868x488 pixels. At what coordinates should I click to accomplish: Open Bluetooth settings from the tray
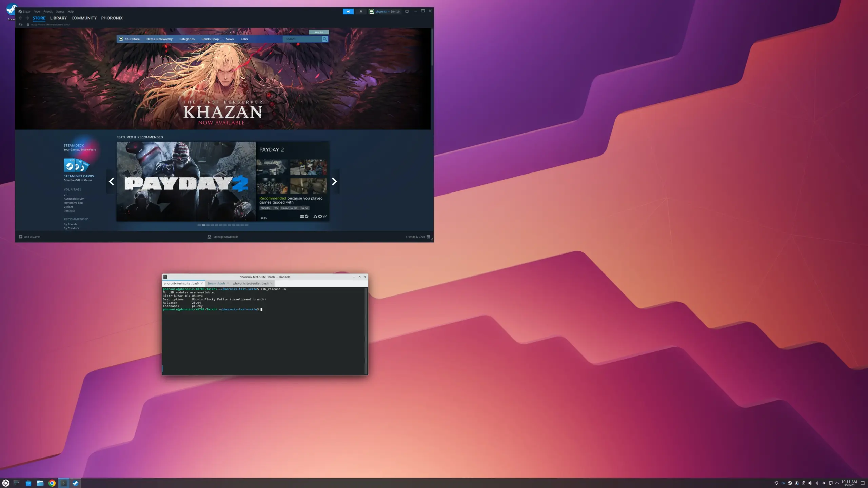[817, 483]
